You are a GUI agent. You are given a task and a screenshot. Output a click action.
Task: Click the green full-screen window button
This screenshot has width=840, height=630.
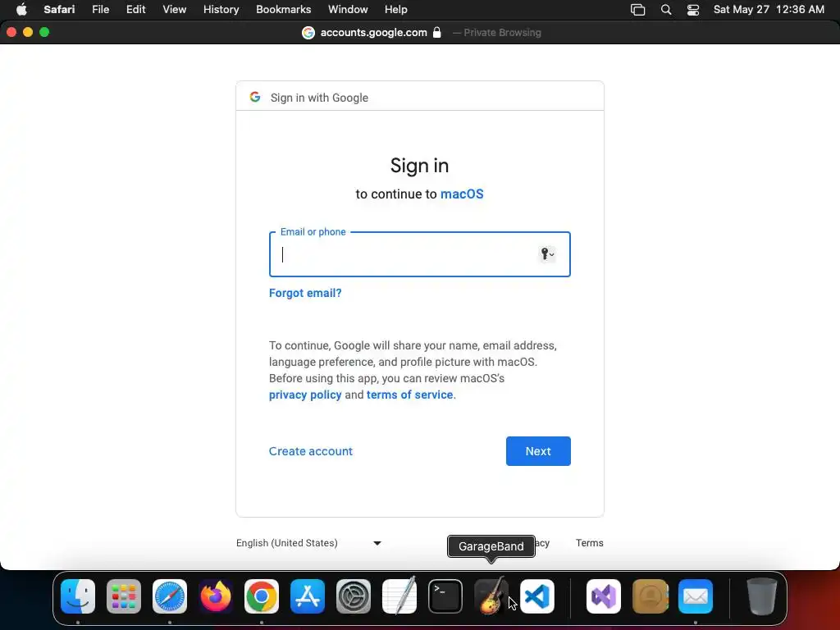(x=44, y=32)
